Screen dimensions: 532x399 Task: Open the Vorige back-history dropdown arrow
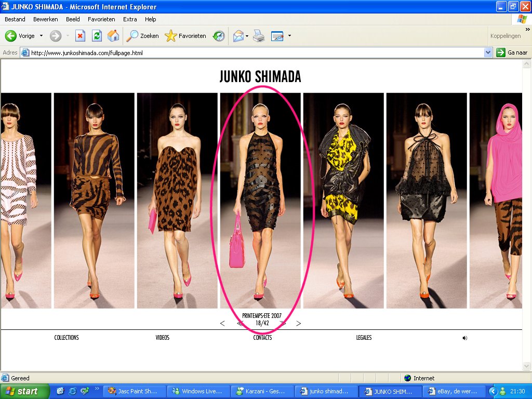42,36
